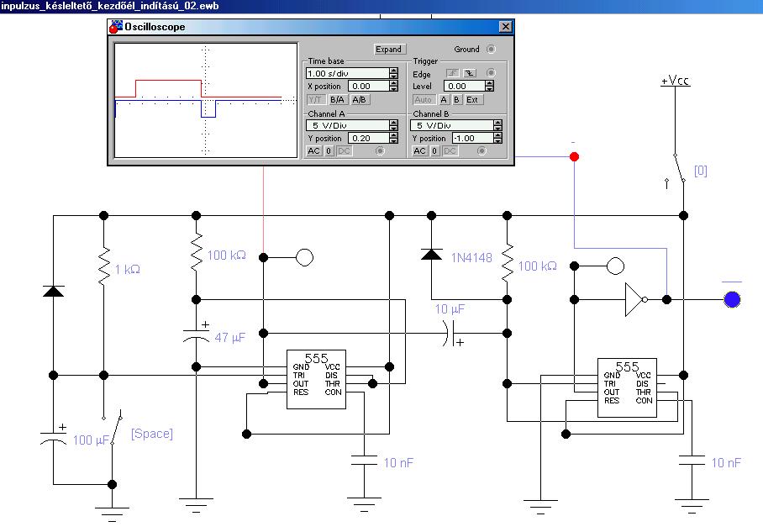Click the Expand button on the oscilloscope
Image resolution: width=763 pixels, height=532 pixels.
(x=388, y=49)
